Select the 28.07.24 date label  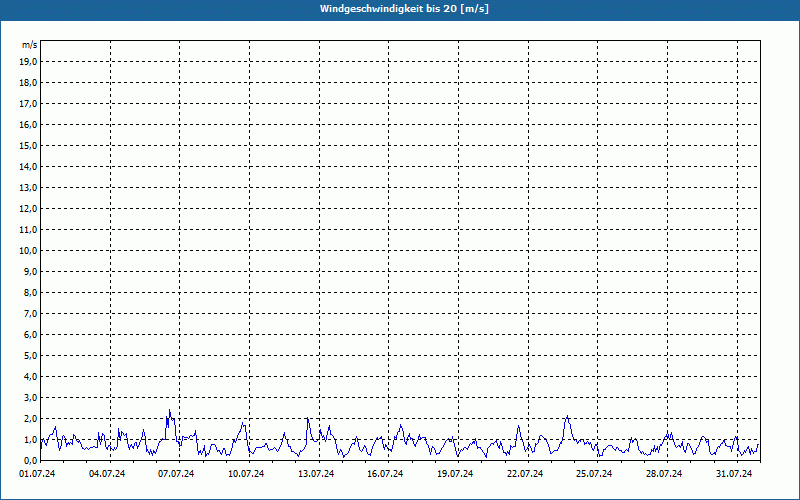[664, 474]
